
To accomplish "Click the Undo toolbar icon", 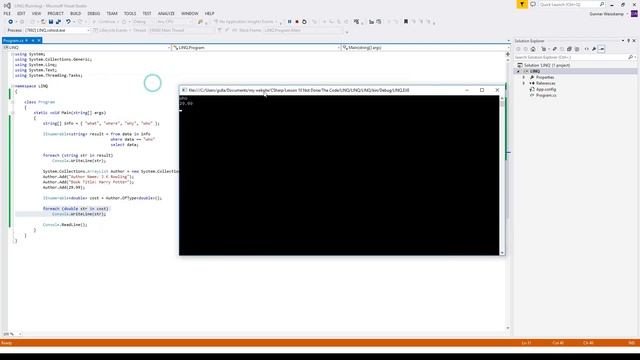I will click(x=68, y=22).
